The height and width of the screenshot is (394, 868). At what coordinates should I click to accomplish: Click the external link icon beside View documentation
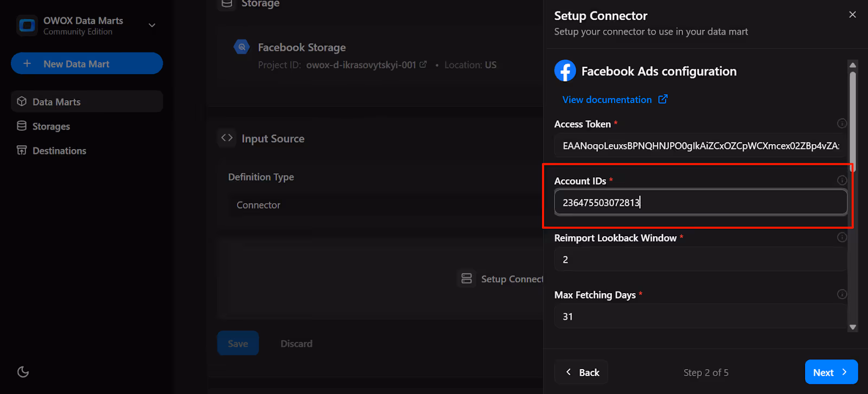(x=663, y=99)
